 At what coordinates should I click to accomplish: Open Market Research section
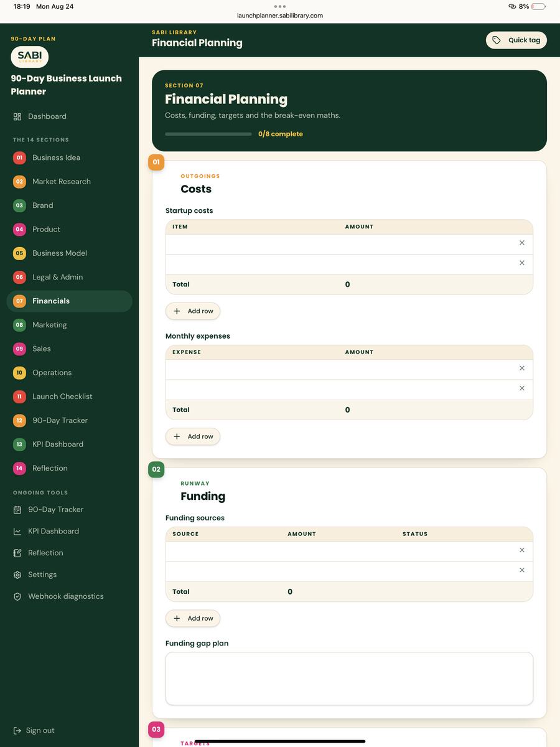tap(69, 182)
